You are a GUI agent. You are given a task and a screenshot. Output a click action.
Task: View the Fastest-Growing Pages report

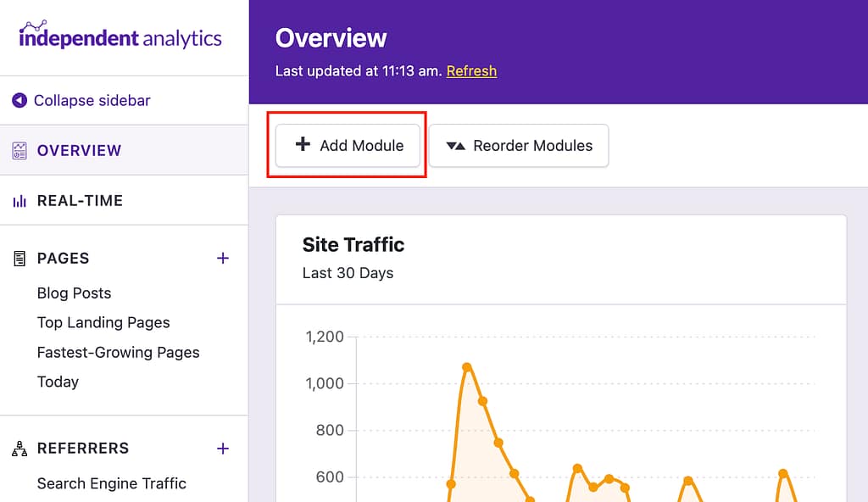pyautogui.click(x=118, y=352)
